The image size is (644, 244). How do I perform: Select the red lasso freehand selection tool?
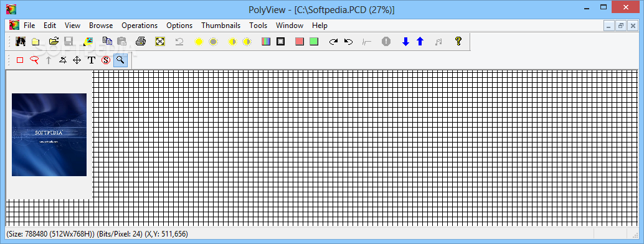coord(34,60)
